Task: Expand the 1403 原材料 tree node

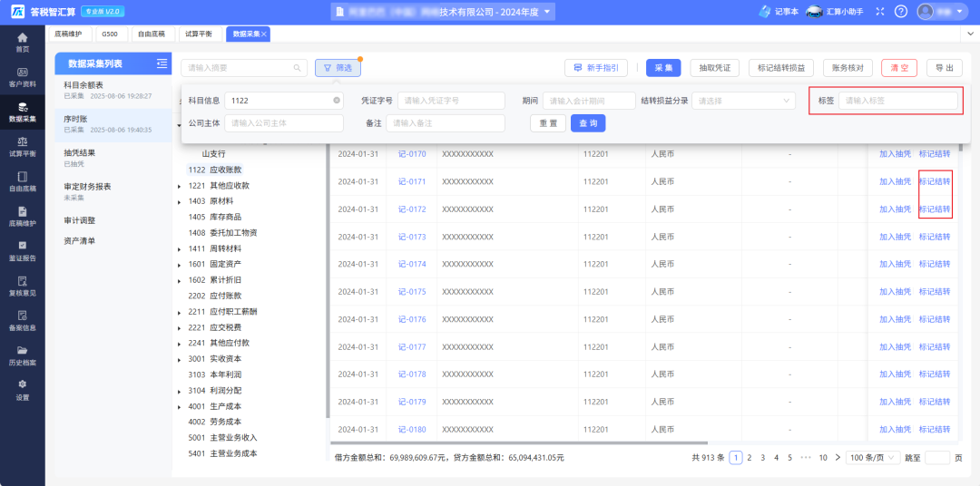Action: coord(180,201)
